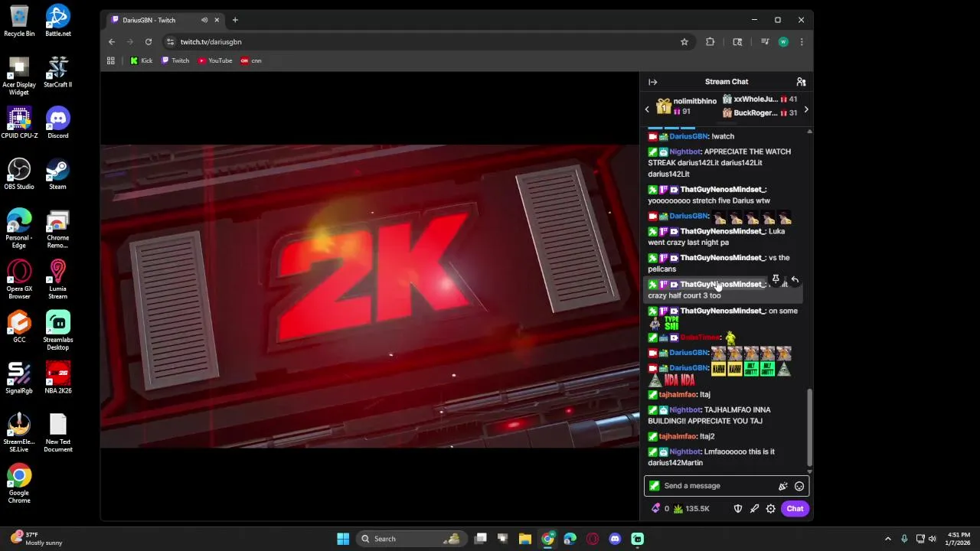The height and width of the screenshot is (551, 980).
Task: Select the Lumia Stream desktop icon
Action: 58,279
